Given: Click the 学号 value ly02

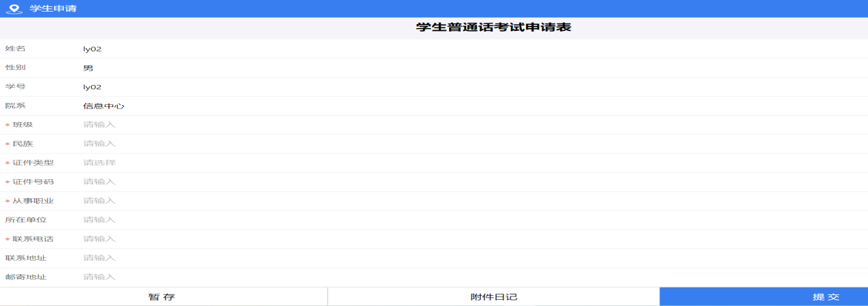Looking at the screenshot, I should pyautogui.click(x=92, y=87).
